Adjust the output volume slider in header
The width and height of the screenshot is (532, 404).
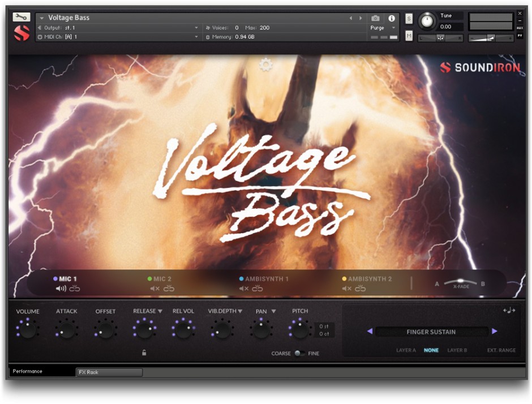click(x=491, y=38)
